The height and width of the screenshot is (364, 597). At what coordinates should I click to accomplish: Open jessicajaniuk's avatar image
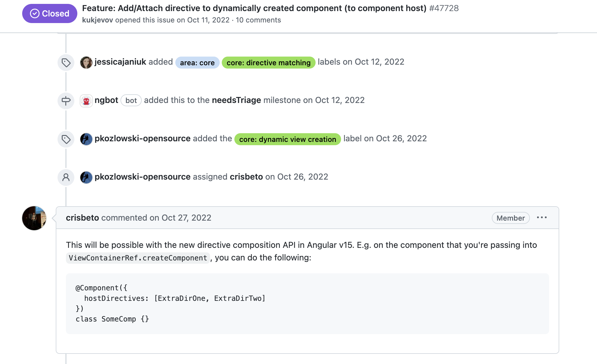tap(86, 63)
